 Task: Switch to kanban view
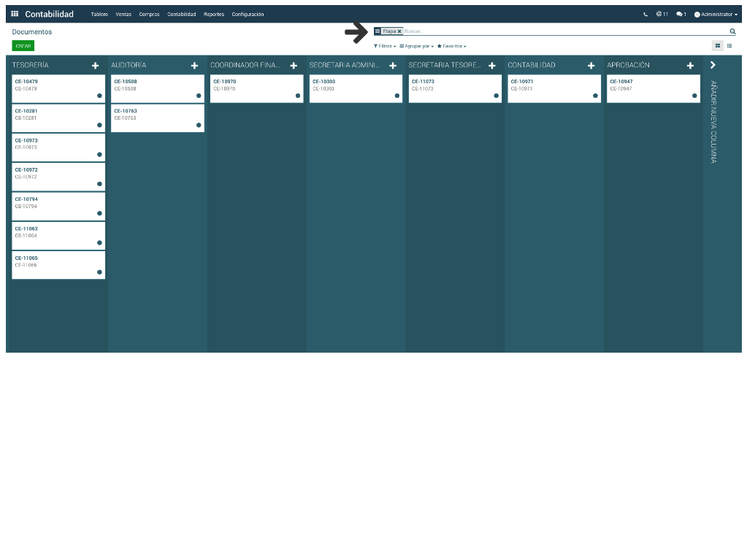pos(717,46)
